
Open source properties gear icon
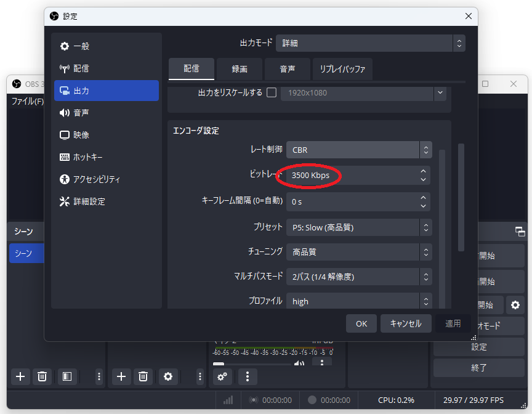click(x=167, y=376)
